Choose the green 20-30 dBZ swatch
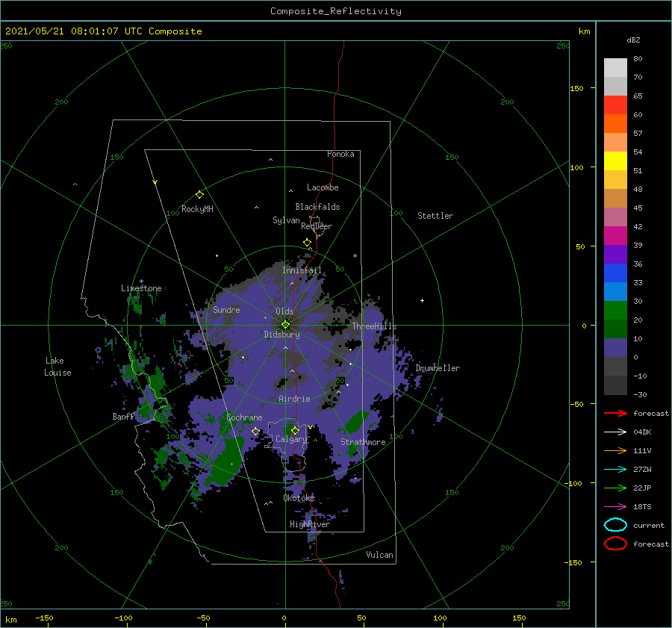 click(x=615, y=311)
